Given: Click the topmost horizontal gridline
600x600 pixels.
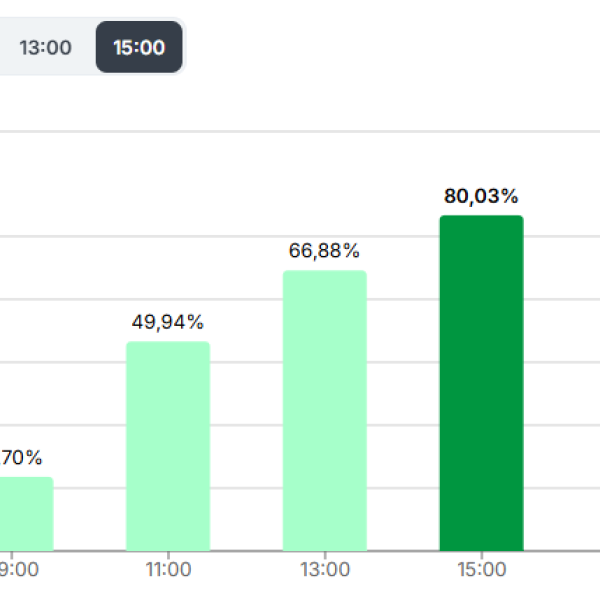Looking at the screenshot, I should 300,131.
